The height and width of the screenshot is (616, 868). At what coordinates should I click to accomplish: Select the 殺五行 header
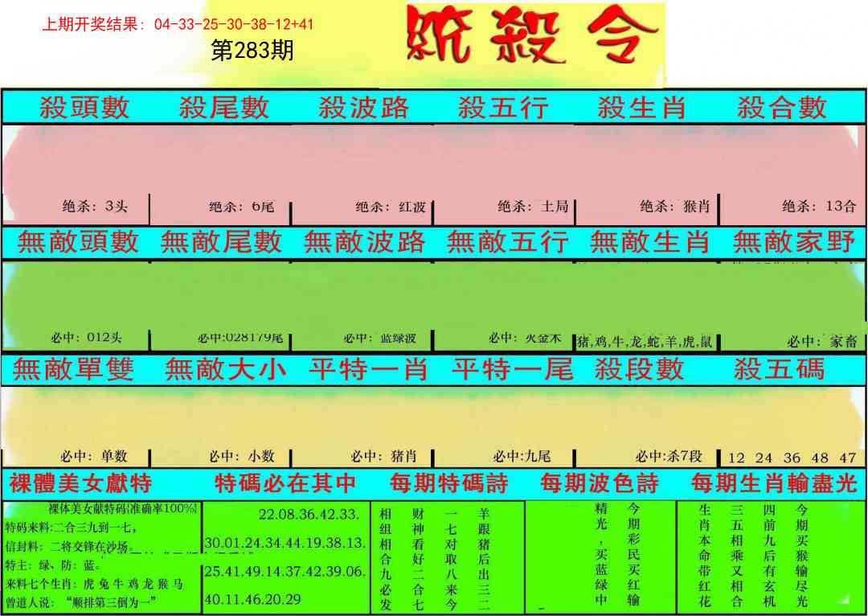coord(503,108)
